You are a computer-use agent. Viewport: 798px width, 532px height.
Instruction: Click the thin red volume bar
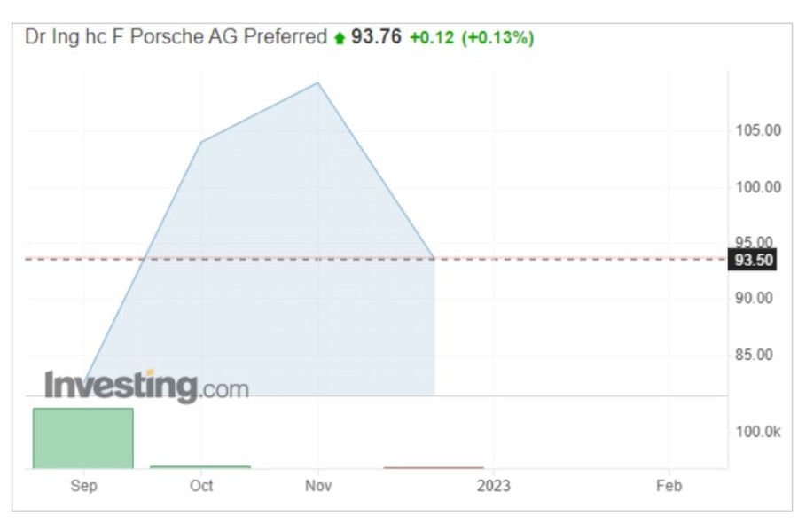(x=434, y=467)
